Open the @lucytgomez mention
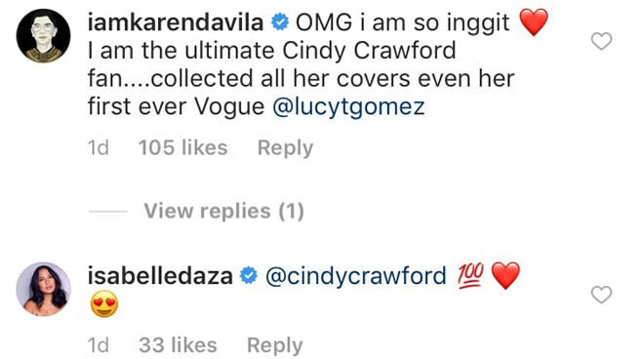644x359 pixels. 348,106
